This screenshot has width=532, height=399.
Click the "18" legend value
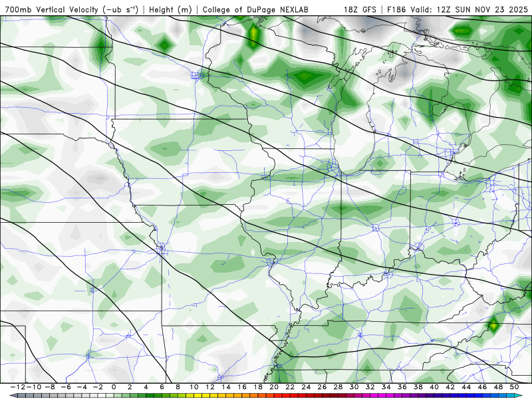tap(258, 387)
